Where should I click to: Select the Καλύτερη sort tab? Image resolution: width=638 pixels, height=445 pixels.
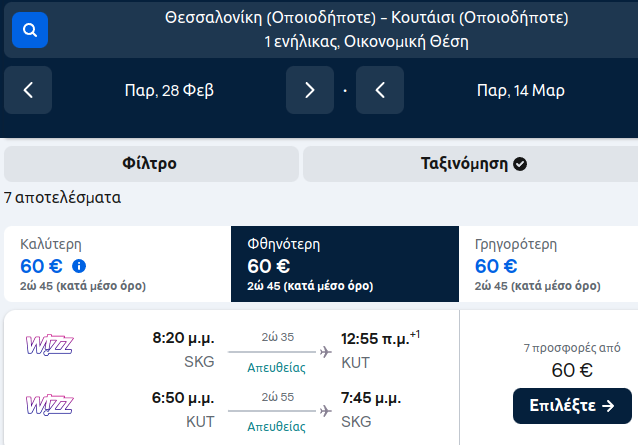point(118,264)
